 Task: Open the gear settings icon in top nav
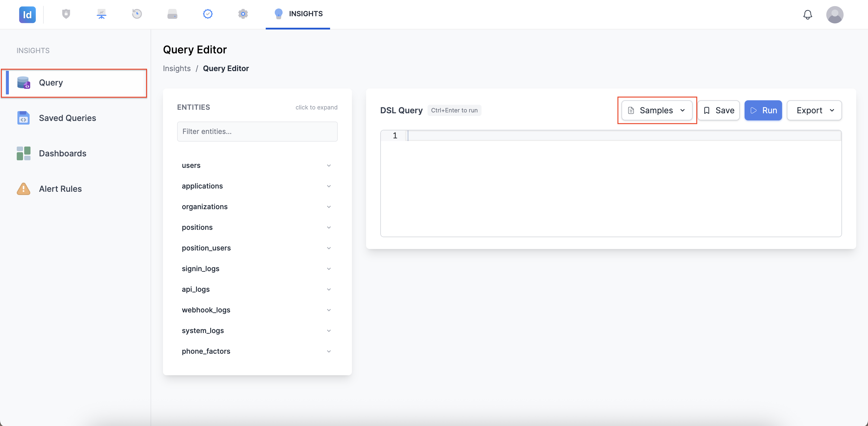(243, 14)
